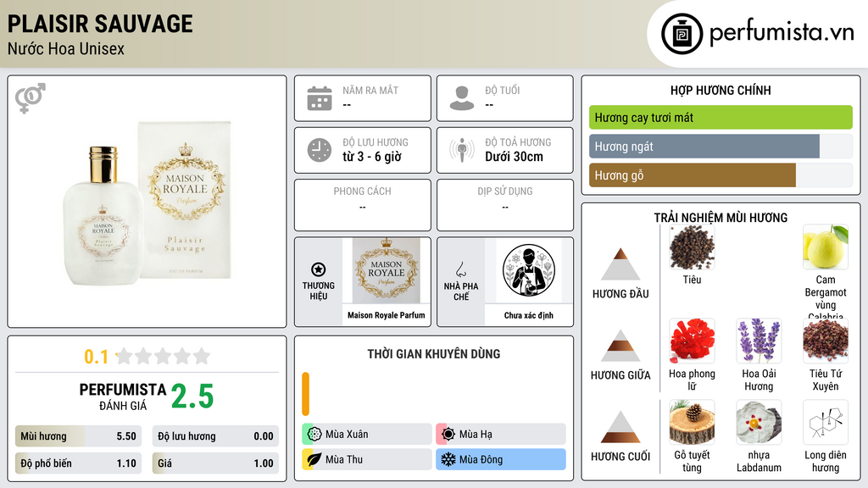Viewport: 868px width, 488px height.
Task: Click the Maison Royale Parfum brand logo
Action: click(387, 271)
